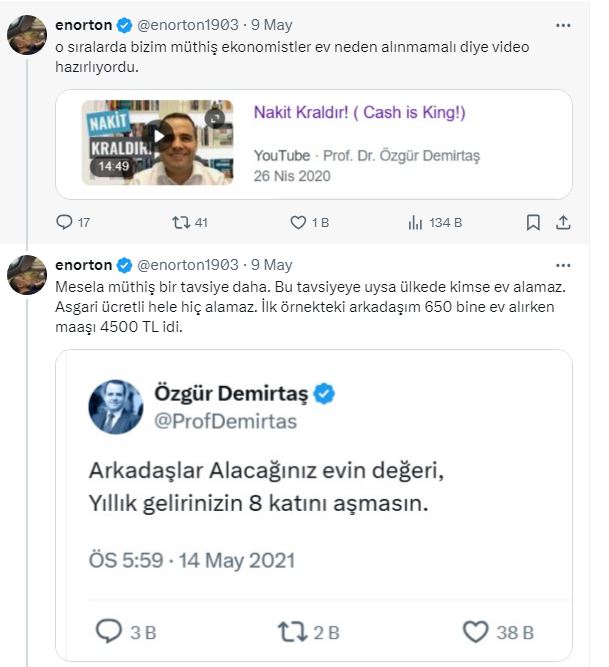Click @enorton1903 handle in second tweet
This screenshot has height=667, width=609.
pyautogui.click(x=188, y=265)
